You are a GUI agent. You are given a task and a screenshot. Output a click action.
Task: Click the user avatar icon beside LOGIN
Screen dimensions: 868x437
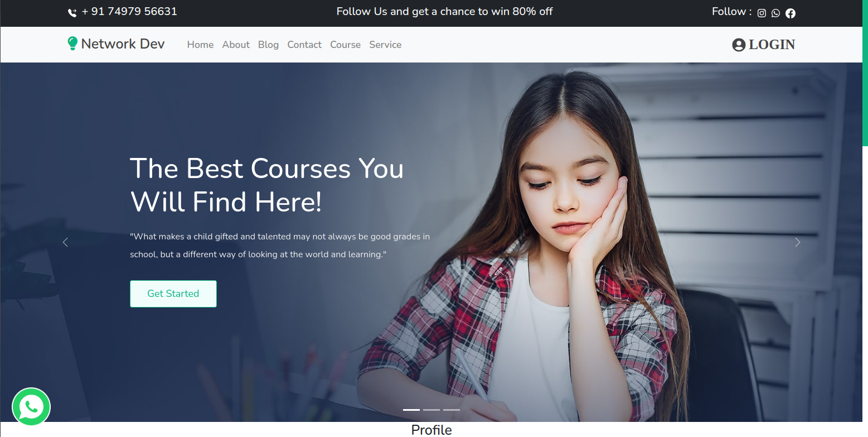click(x=739, y=45)
